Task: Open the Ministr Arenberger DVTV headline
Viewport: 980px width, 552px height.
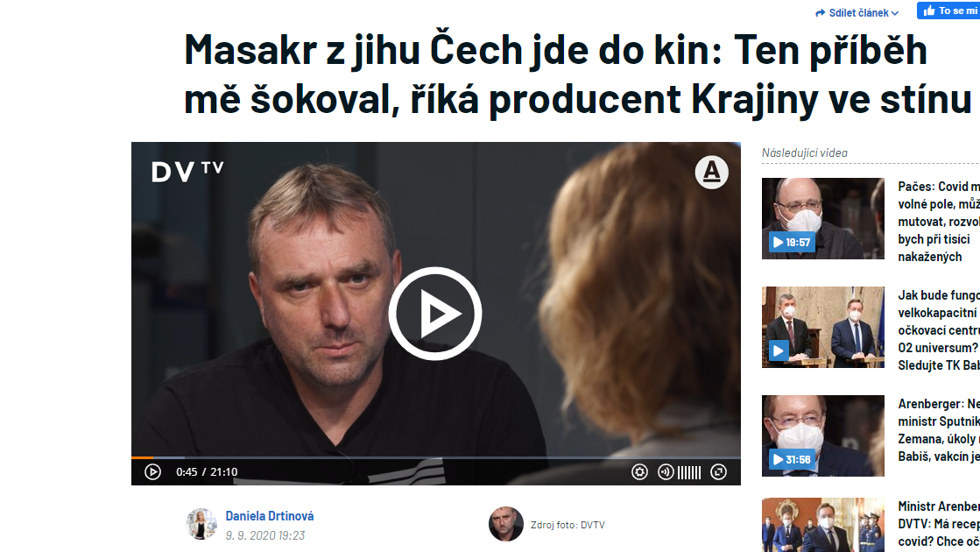Action: click(x=939, y=524)
